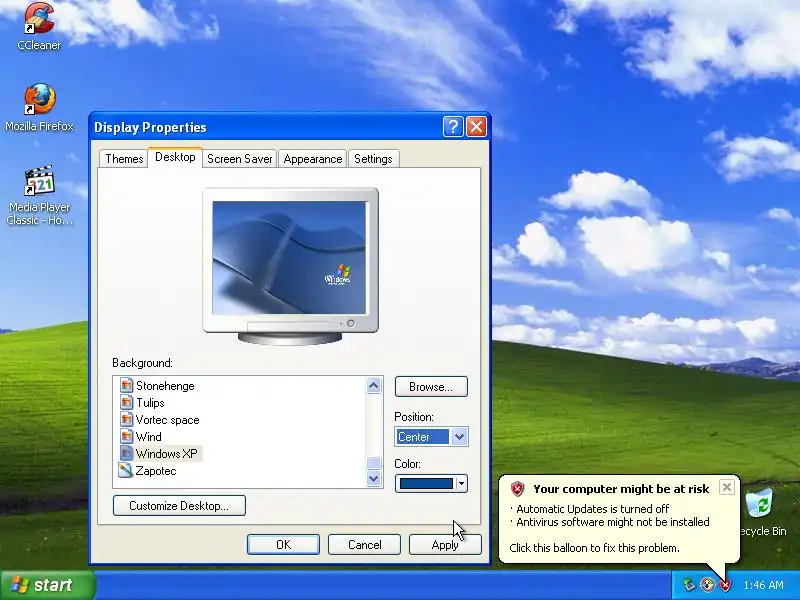Open Customize Desktop... dialog

click(179, 506)
